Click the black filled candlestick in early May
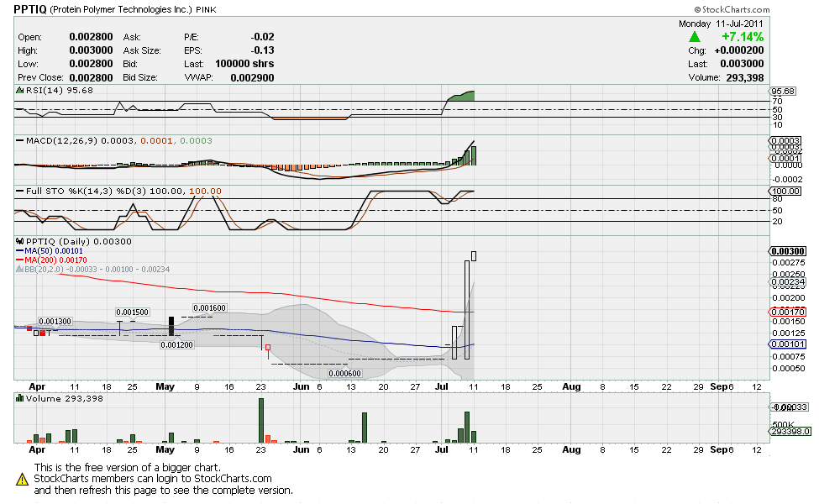819x504 pixels. coord(171,326)
